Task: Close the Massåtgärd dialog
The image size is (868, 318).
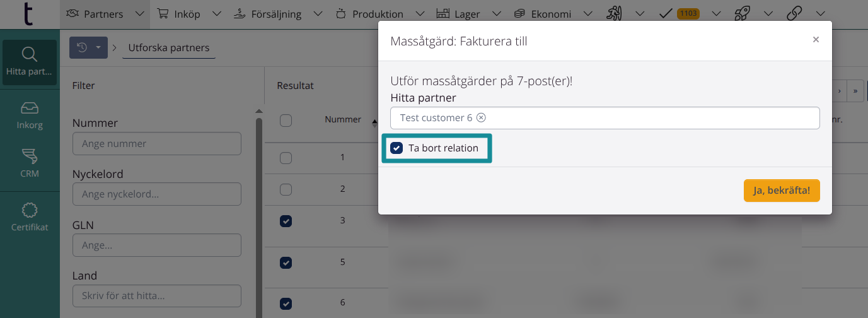Action: tap(816, 40)
